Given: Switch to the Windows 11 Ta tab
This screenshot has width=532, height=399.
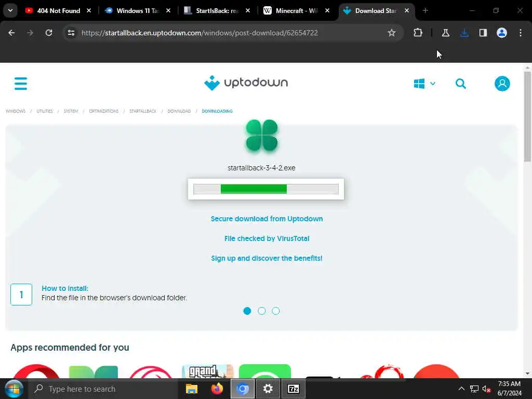Looking at the screenshot, I should [x=138, y=10].
